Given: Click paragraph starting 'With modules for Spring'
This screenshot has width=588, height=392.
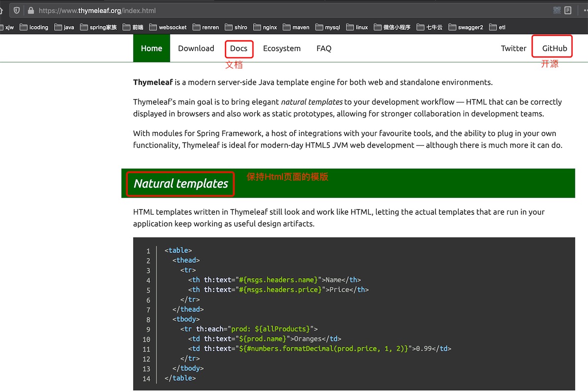Looking at the screenshot, I should point(348,139).
